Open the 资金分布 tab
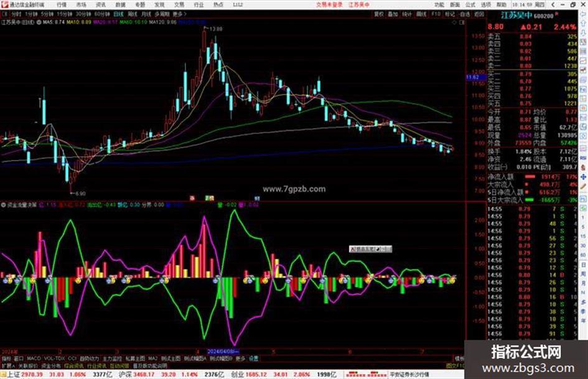This screenshot has height=379, width=588. coord(50,365)
